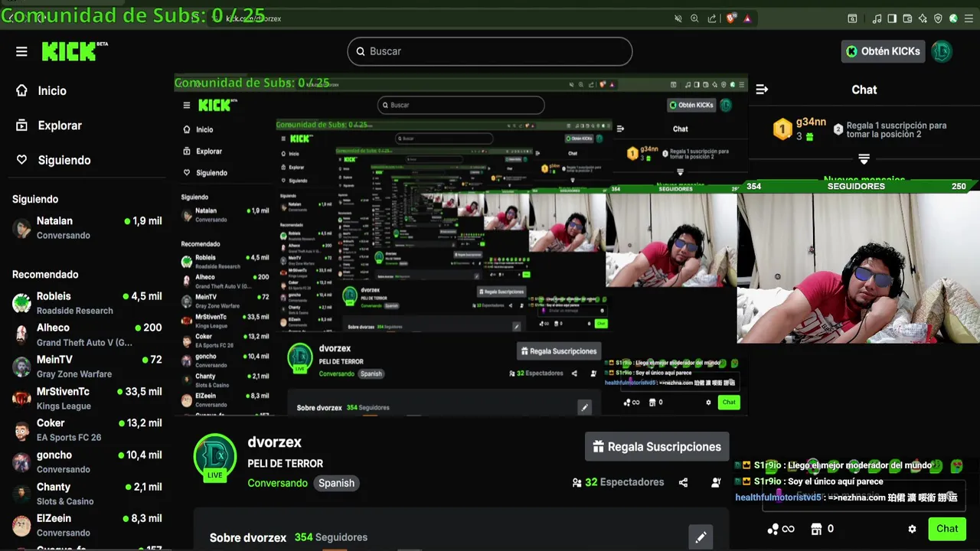Open the browser tab search icon
Viewport: 980px width, 551px height.
tap(852, 18)
